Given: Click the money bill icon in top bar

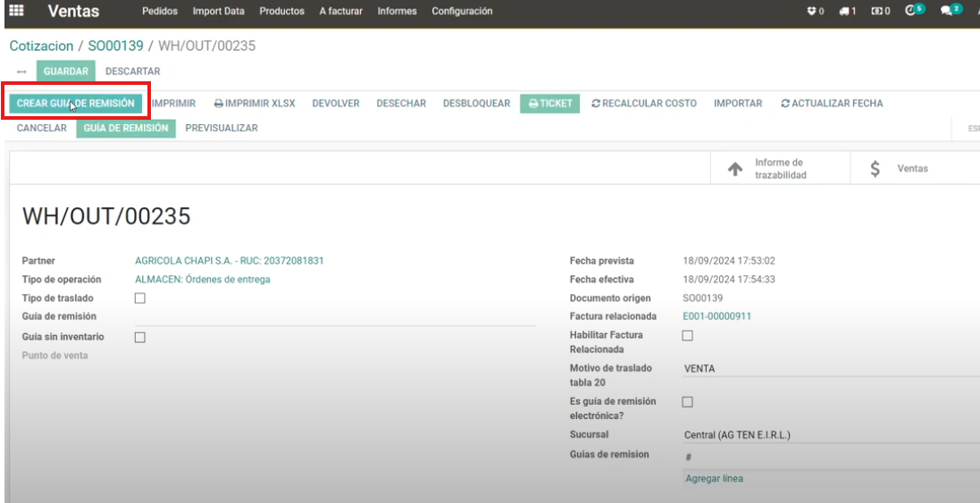Looking at the screenshot, I should [x=880, y=12].
